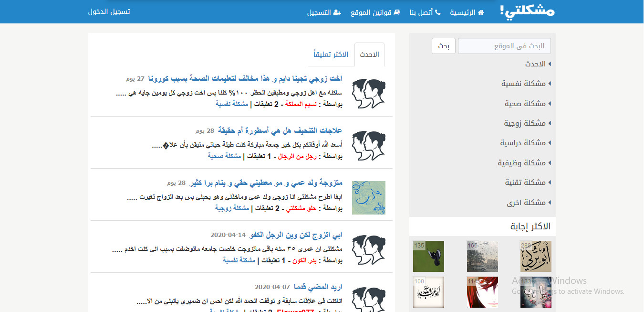Select مشكلة اخرى sidebar category
The image size is (644, 312).
coord(526,203)
